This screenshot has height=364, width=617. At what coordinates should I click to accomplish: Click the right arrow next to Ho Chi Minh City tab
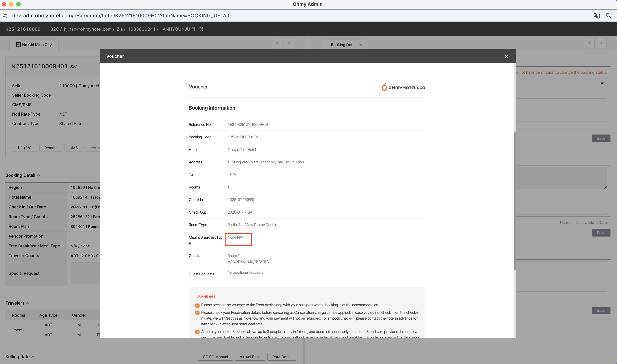point(289,43)
